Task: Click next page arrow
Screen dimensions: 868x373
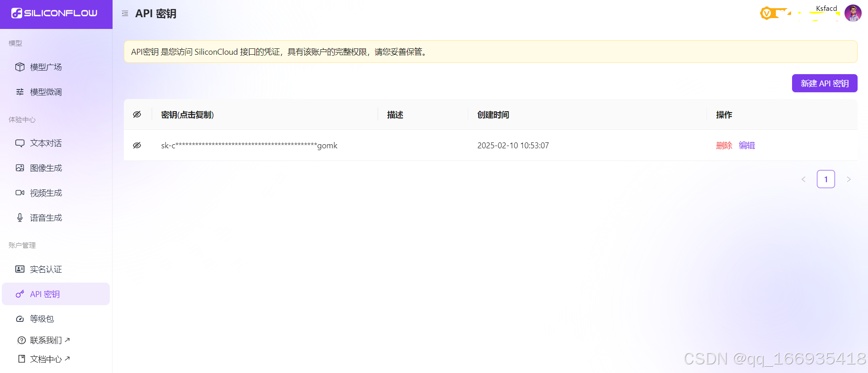Action: (849, 179)
